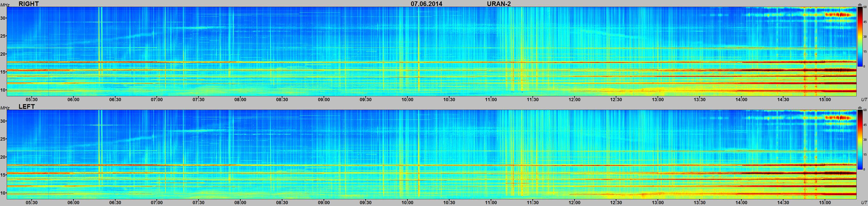Viewport: 868px width, 206px height.
Task: Click the 25 MHz tick on RIGHT panel
Action: click(3, 36)
